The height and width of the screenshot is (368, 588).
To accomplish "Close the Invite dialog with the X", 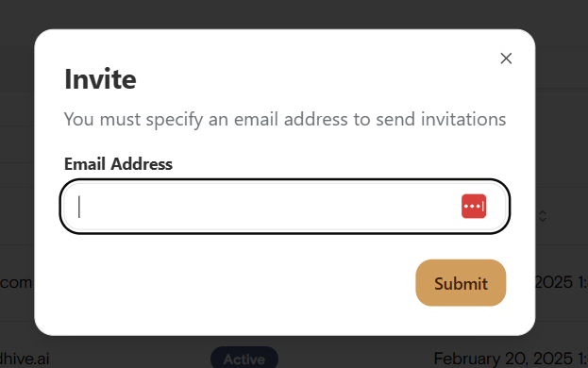I will pyautogui.click(x=506, y=59).
